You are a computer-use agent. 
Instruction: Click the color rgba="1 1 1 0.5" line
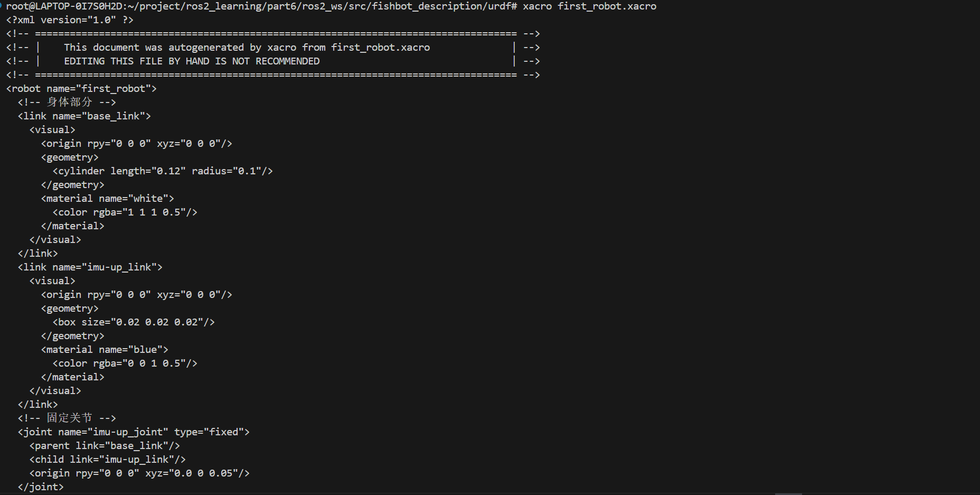pos(125,212)
